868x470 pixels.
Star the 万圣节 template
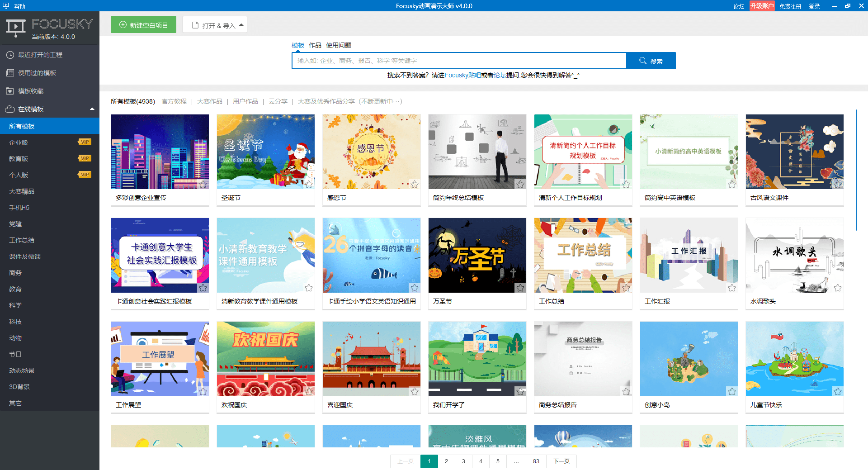(x=520, y=288)
